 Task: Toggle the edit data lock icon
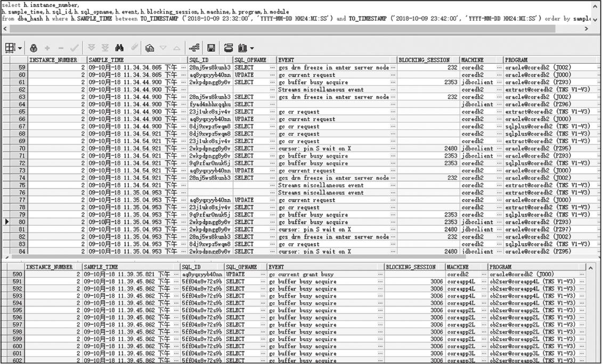[x=34, y=48]
